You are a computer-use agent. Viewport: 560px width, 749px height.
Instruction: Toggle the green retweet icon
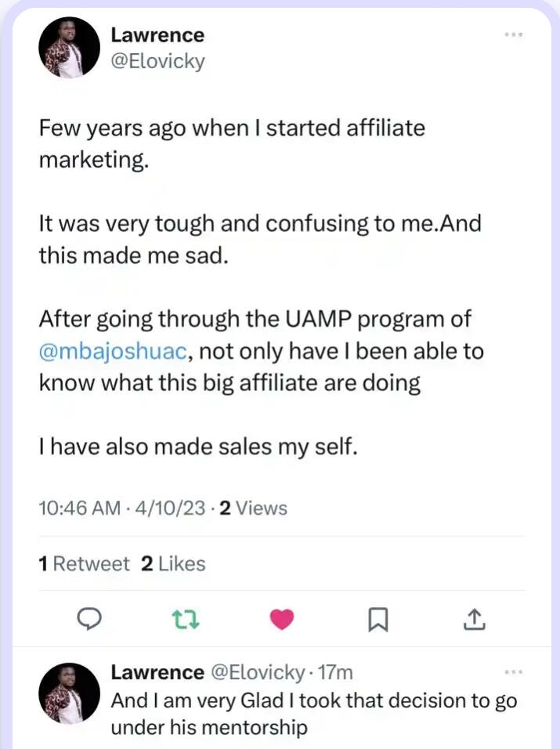pyautogui.click(x=185, y=621)
